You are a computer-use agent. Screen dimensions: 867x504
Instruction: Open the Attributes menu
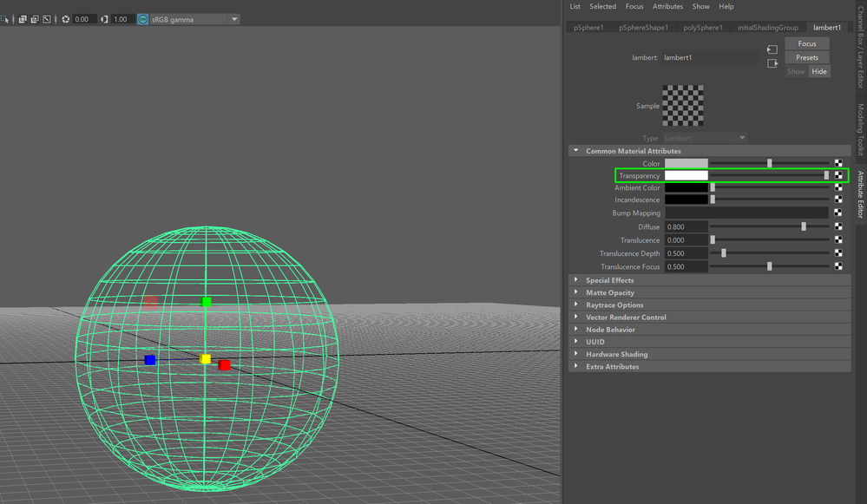[667, 7]
